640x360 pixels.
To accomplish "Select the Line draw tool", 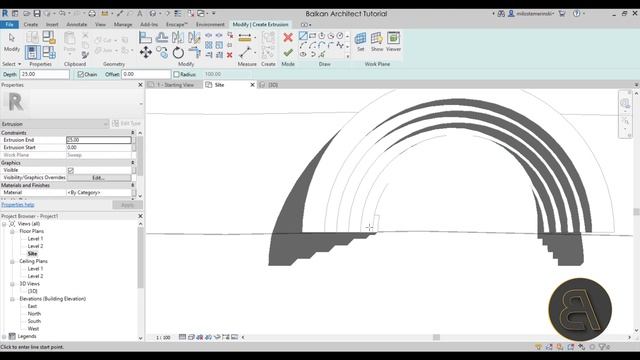I will tap(303, 36).
